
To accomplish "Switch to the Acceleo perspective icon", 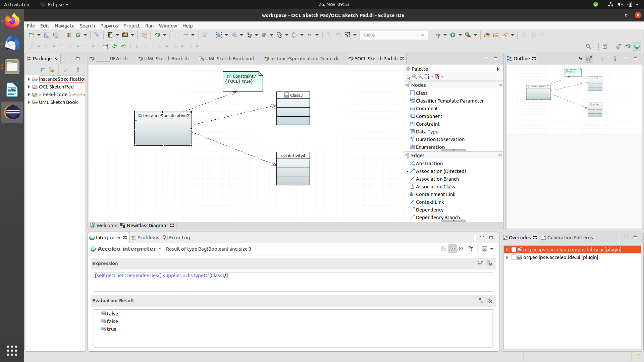I will (x=637, y=46).
